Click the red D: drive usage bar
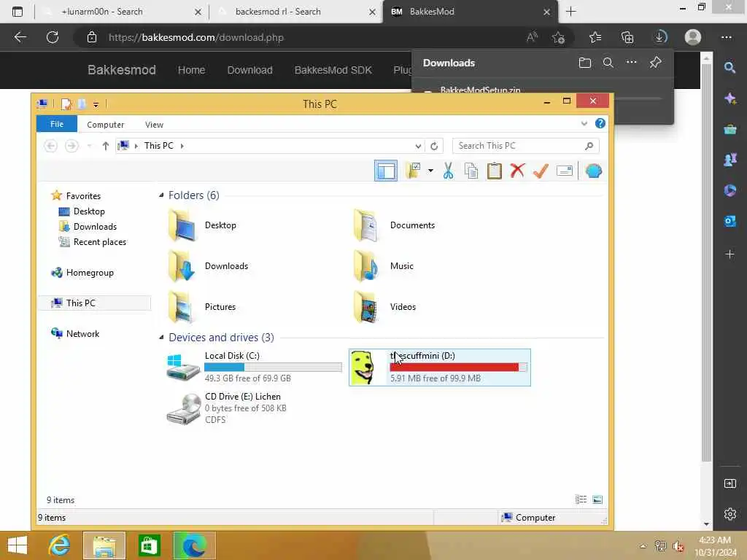The width and height of the screenshot is (747, 560). click(x=458, y=367)
